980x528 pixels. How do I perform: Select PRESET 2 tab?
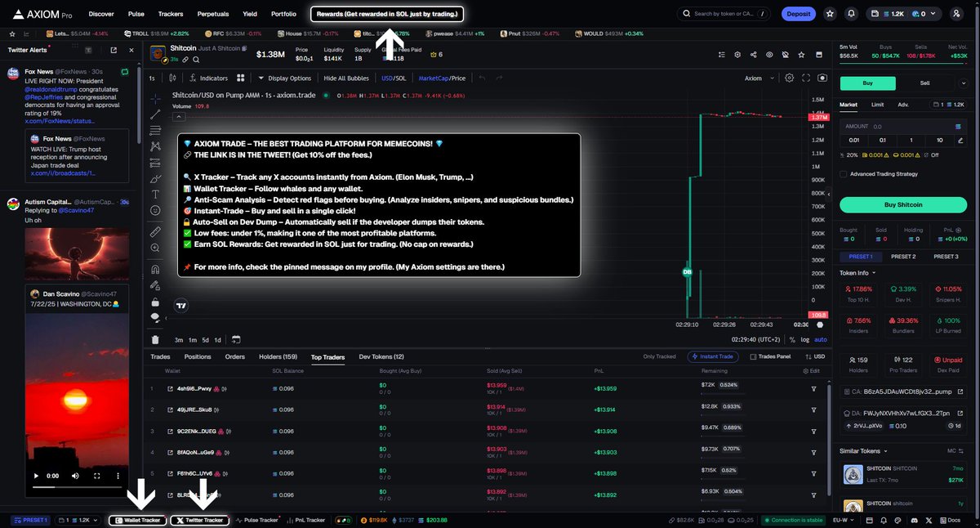(902, 257)
